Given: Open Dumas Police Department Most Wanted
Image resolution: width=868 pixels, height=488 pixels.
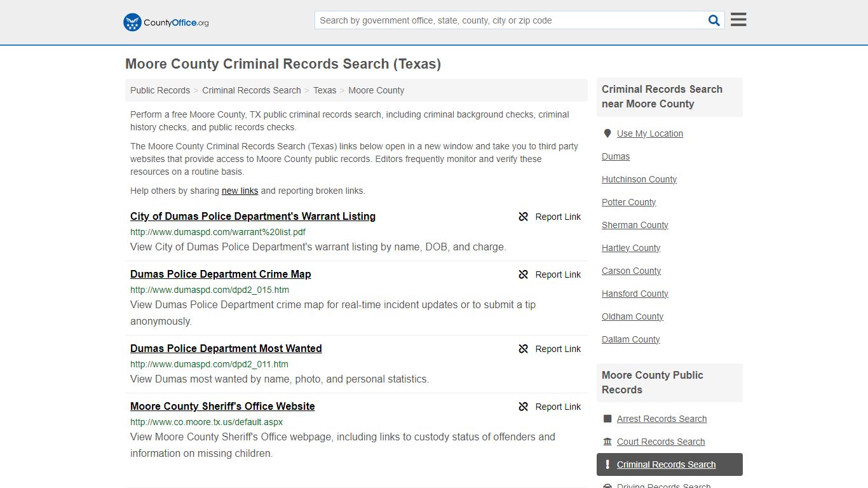Looking at the screenshot, I should pyautogui.click(x=226, y=348).
